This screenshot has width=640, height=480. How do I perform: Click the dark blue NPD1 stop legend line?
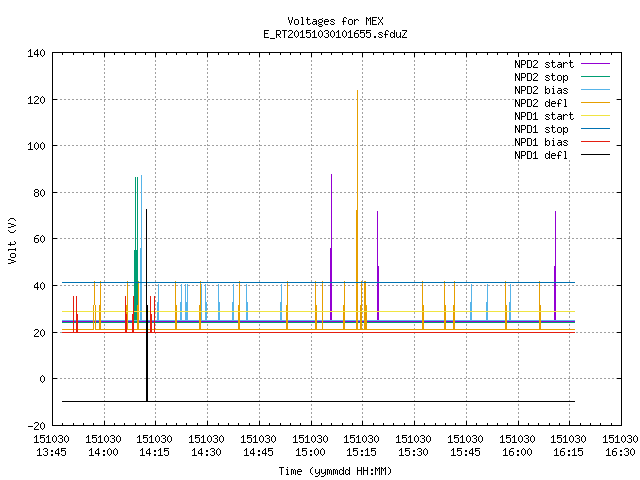tap(596, 129)
